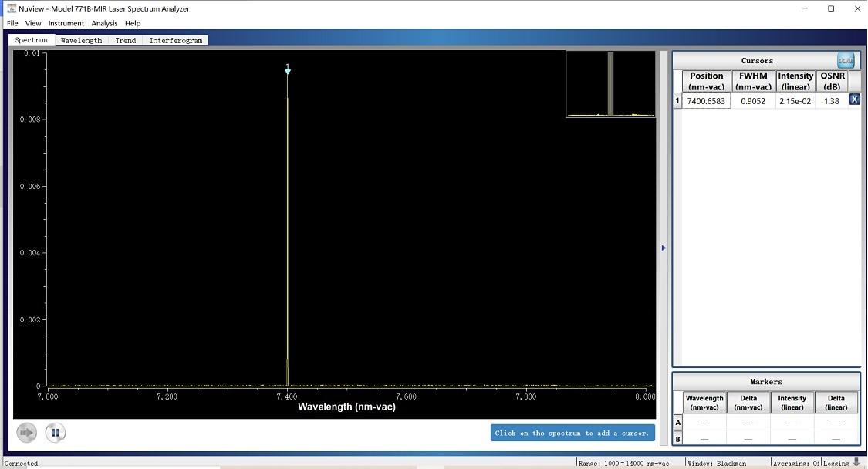Viewport: 868px width, 469px height.
Task: Click the NuView app icon in title bar
Action: pos(12,8)
